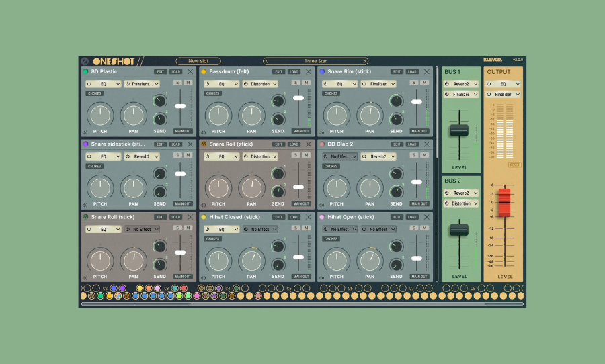Viewport: 605px width, 364px height.
Task: Go to previous preset with the left arrow
Action: [266, 61]
